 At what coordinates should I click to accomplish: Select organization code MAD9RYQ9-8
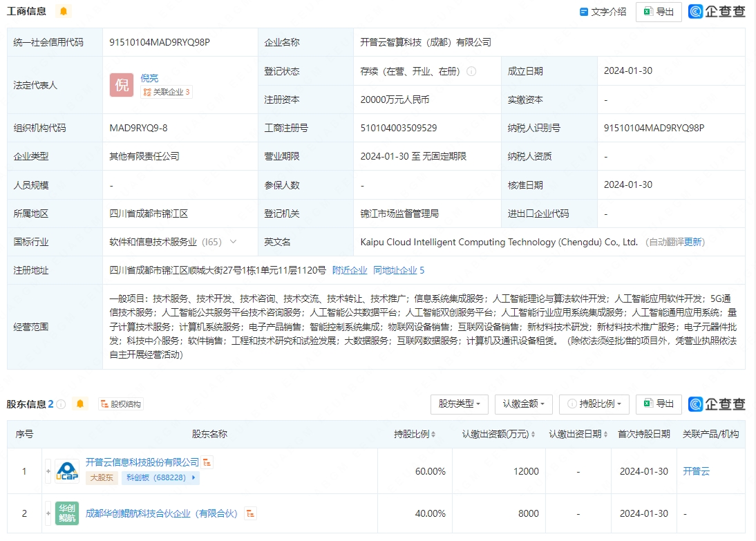click(x=138, y=128)
